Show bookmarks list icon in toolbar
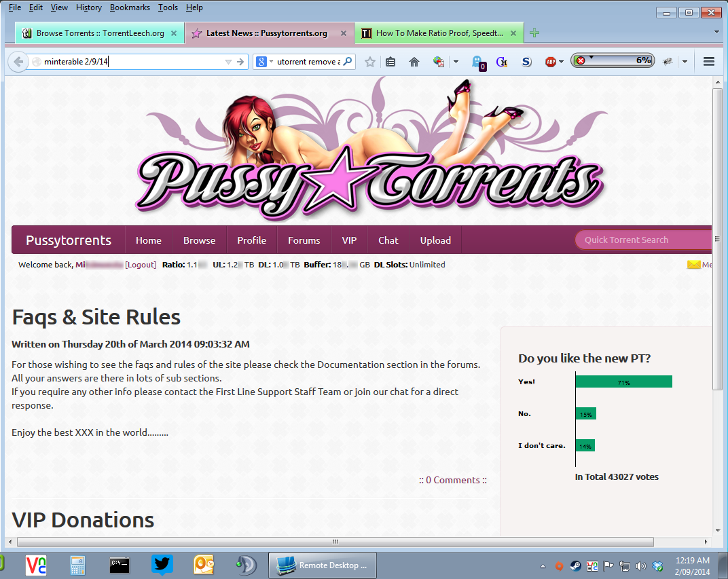The height and width of the screenshot is (579, 728). (x=390, y=62)
